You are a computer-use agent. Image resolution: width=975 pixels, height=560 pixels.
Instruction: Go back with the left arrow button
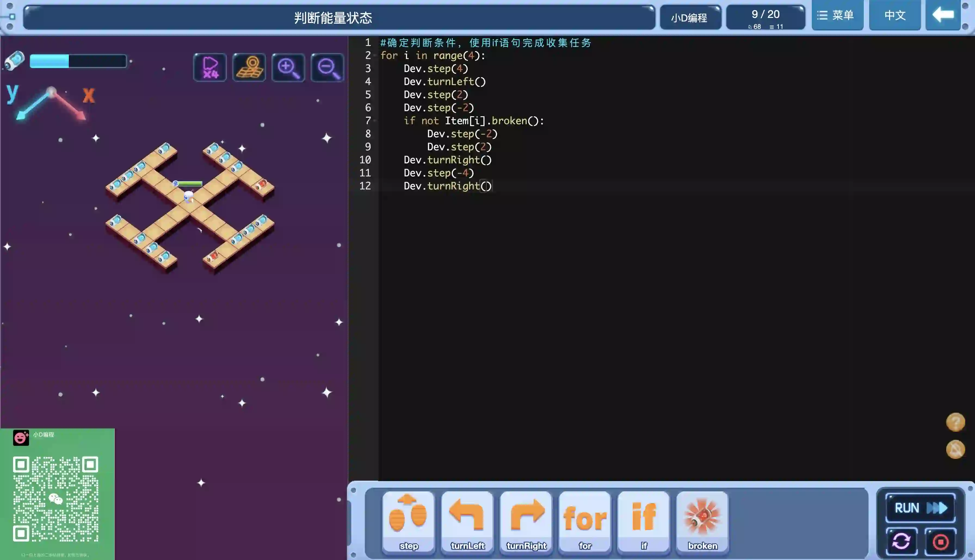pyautogui.click(x=943, y=15)
